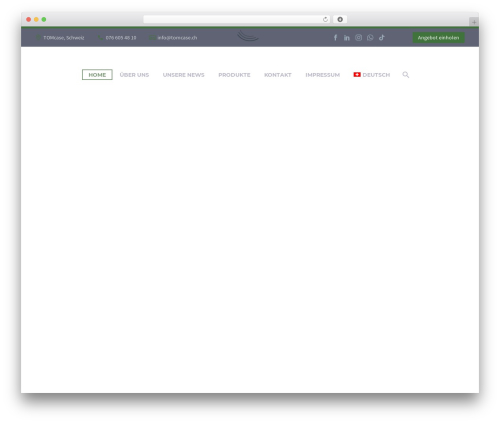Select the HOME menu item
This screenshot has height=423, width=500.
[97, 75]
